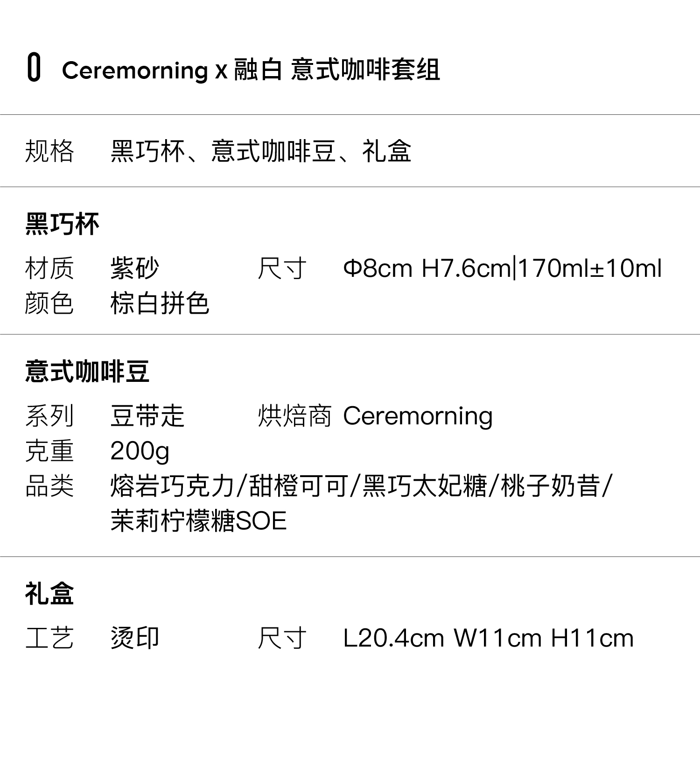Click the 200g weight value
Image resolution: width=700 pixels, height=760 pixels.
click(140, 451)
